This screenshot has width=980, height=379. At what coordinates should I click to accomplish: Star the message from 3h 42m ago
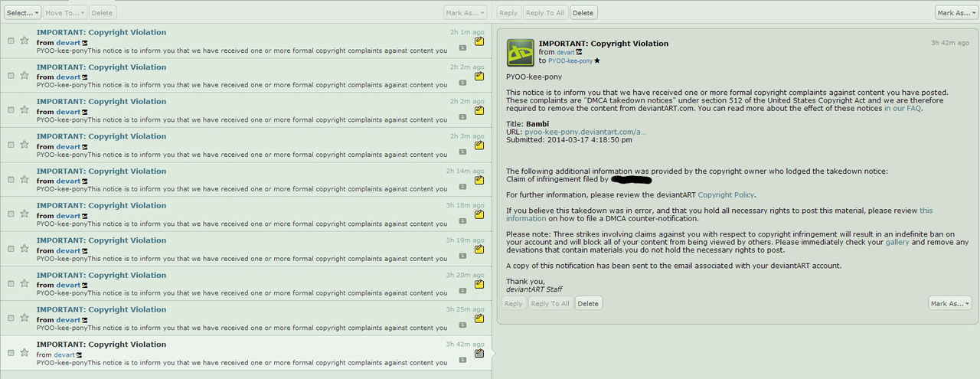tap(24, 352)
